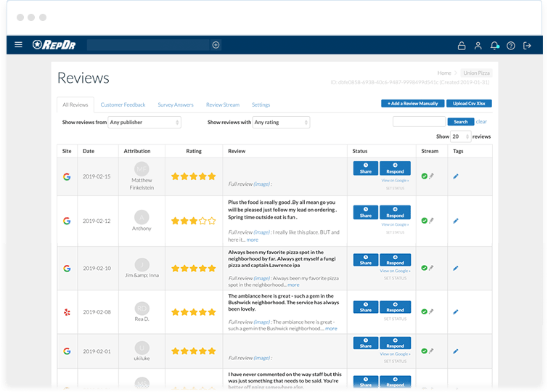Click the top header search bar
This screenshot has height=392, width=548.
tap(148, 45)
